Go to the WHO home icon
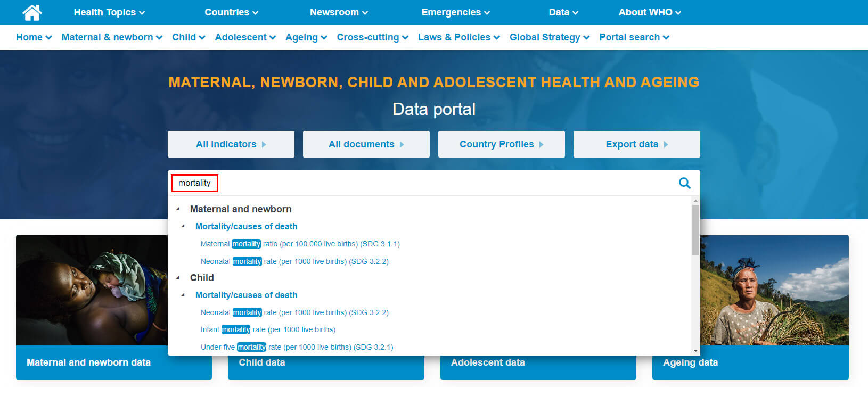The image size is (868, 396). pos(32,12)
